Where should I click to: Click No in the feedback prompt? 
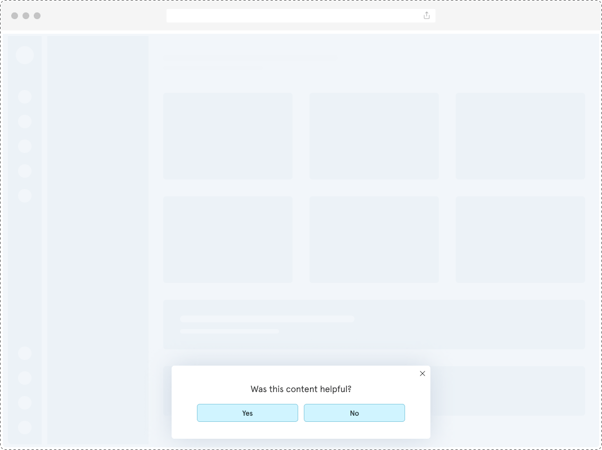point(354,413)
